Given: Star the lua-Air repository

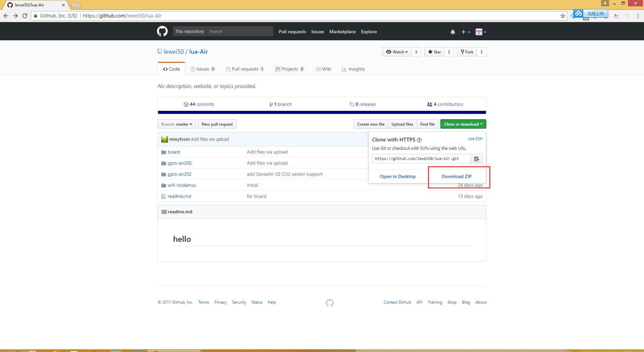Looking at the screenshot, I should (434, 52).
